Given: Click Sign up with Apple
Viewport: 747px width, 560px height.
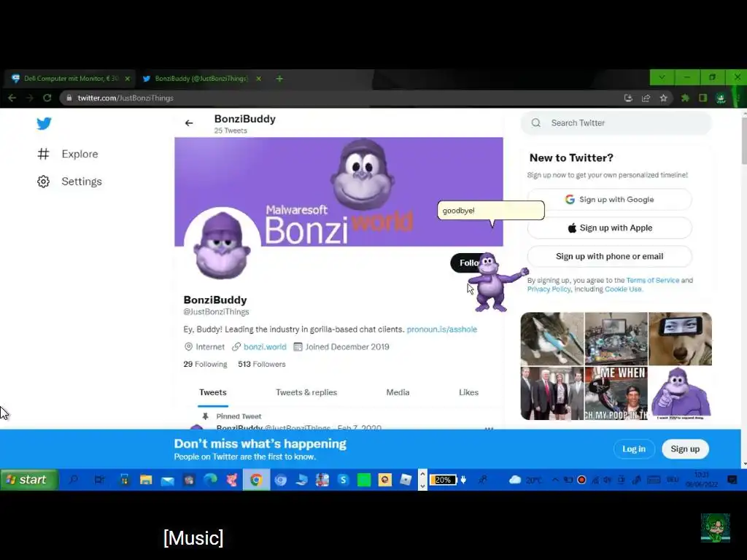Looking at the screenshot, I should 609,228.
